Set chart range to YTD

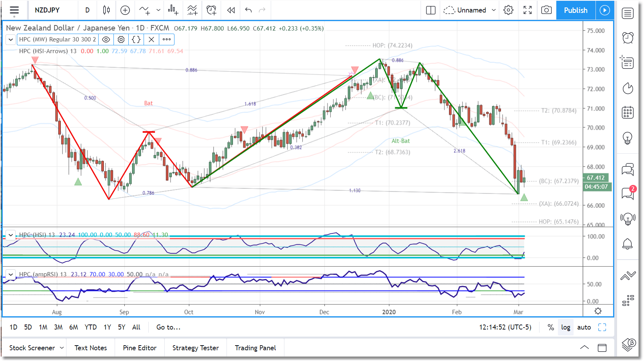[91, 328]
